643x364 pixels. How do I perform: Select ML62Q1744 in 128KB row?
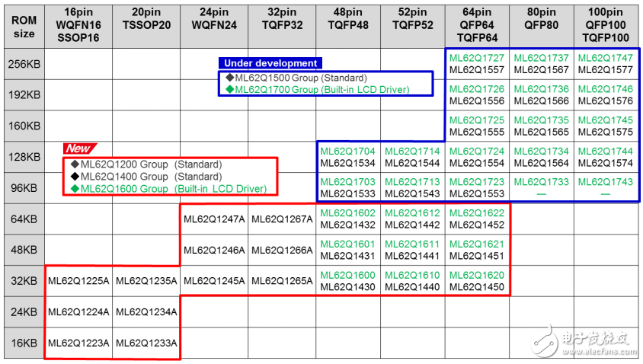pos(605,152)
